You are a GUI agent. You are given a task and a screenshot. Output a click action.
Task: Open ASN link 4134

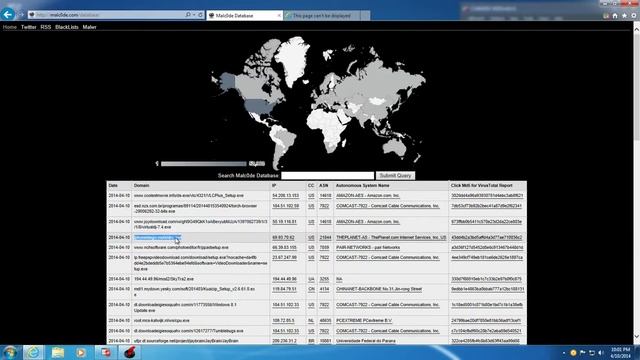point(324,289)
